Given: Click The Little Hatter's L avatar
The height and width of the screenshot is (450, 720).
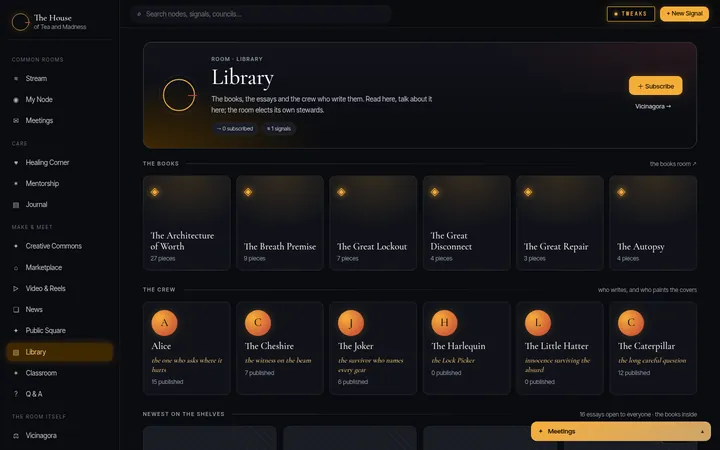Looking at the screenshot, I should [x=538, y=323].
